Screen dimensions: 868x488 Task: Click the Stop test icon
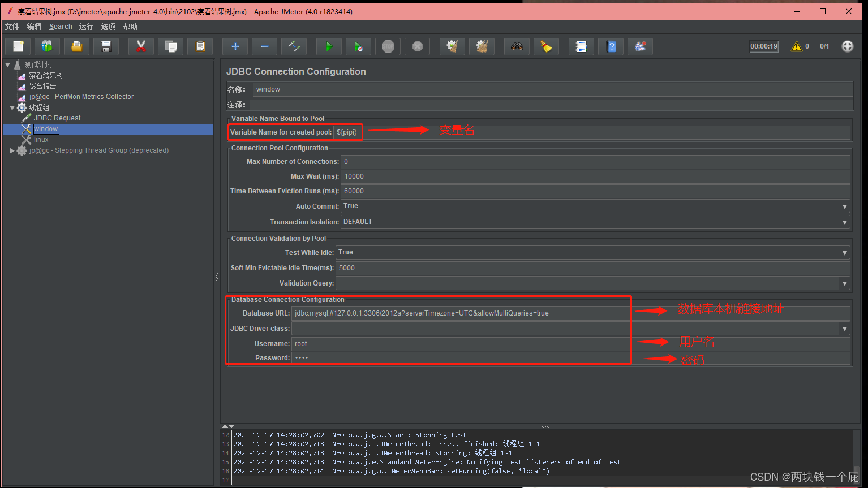point(388,46)
